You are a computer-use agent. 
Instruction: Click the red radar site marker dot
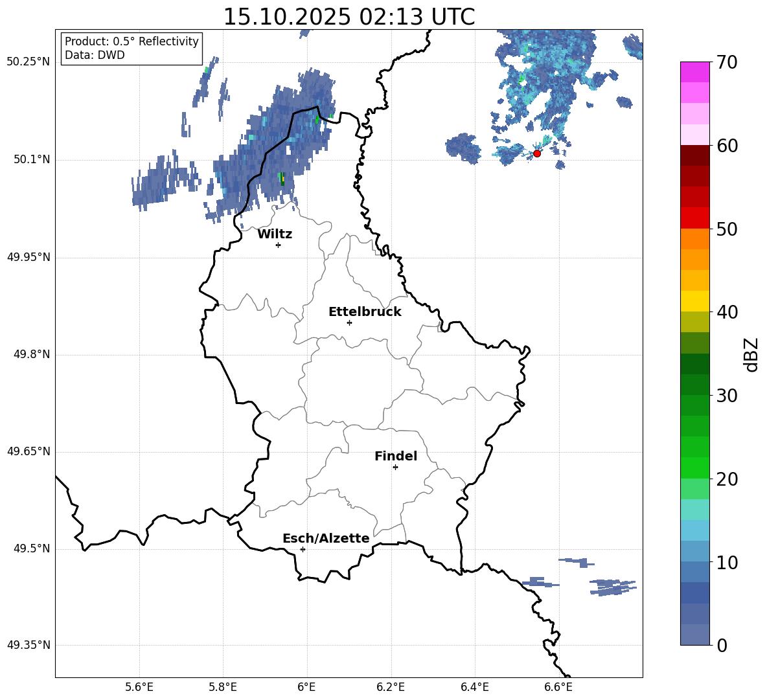tap(537, 153)
